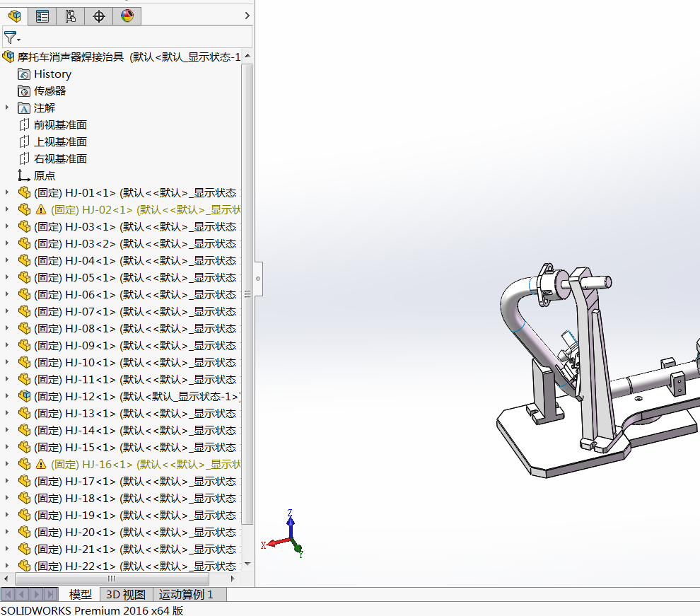
Task: Open the filter dropdown arrow
Action: tap(19, 40)
